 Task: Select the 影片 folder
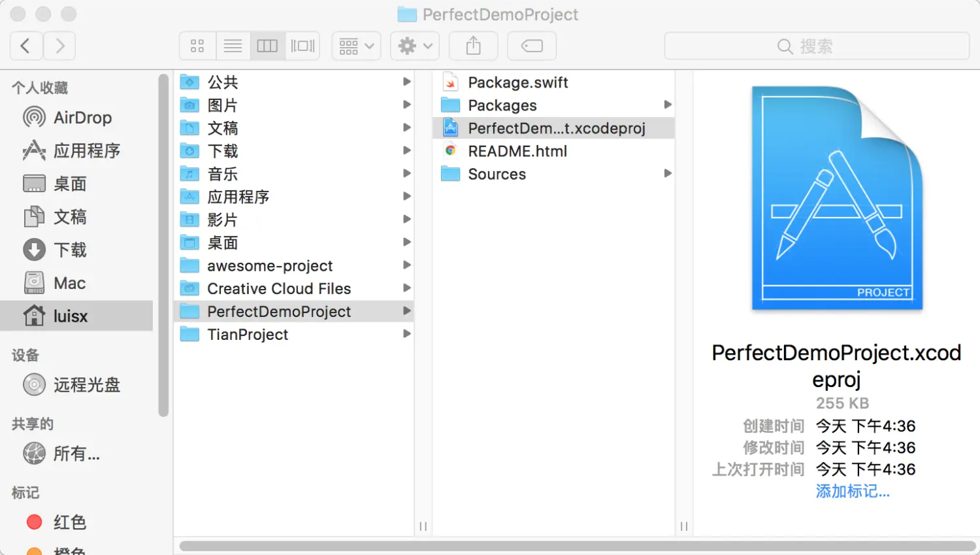[294, 220]
